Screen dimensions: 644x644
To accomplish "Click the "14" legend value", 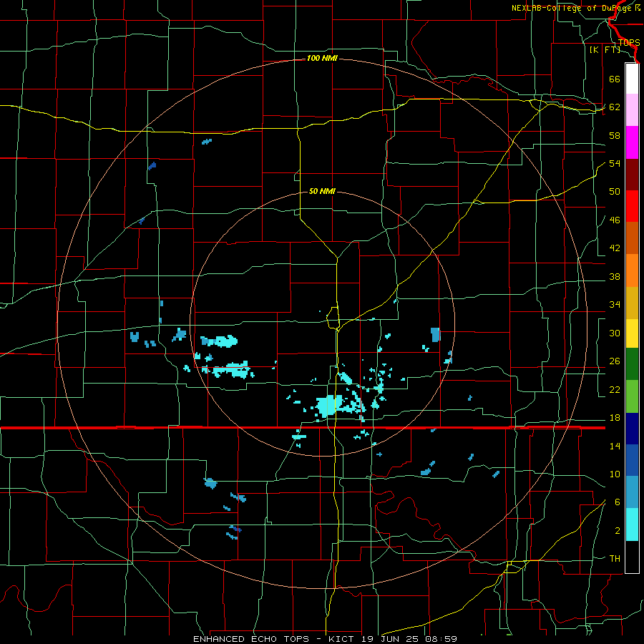I will pyautogui.click(x=615, y=446).
